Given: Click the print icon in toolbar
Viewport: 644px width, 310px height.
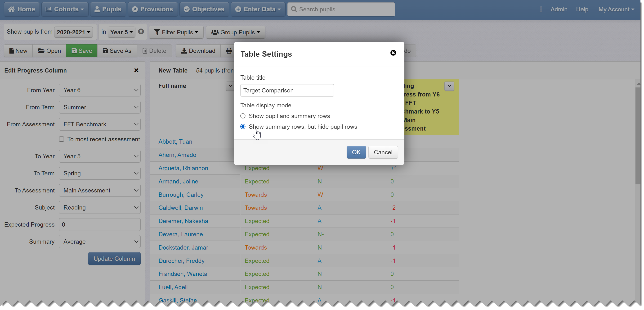Looking at the screenshot, I should (x=228, y=51).
